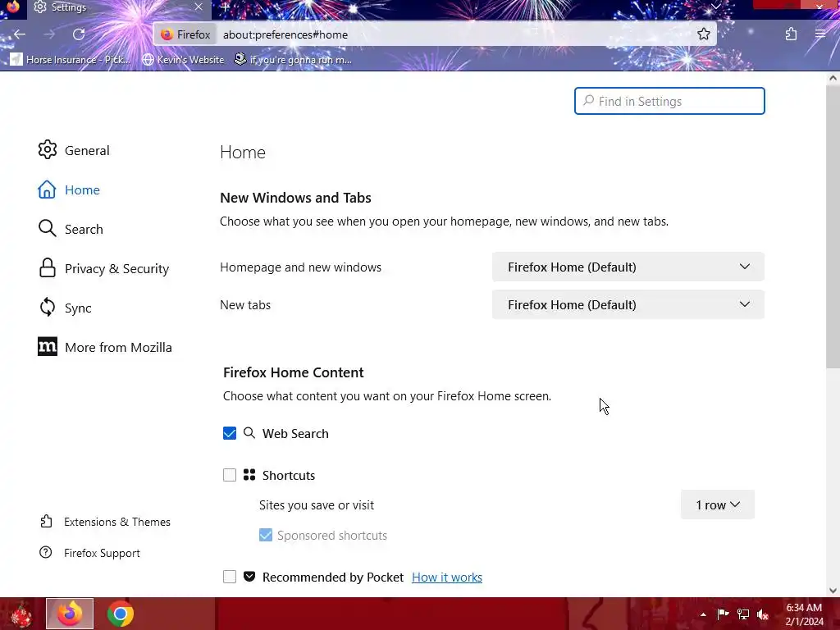Click the List all tabs chevron

pos(715,7)
